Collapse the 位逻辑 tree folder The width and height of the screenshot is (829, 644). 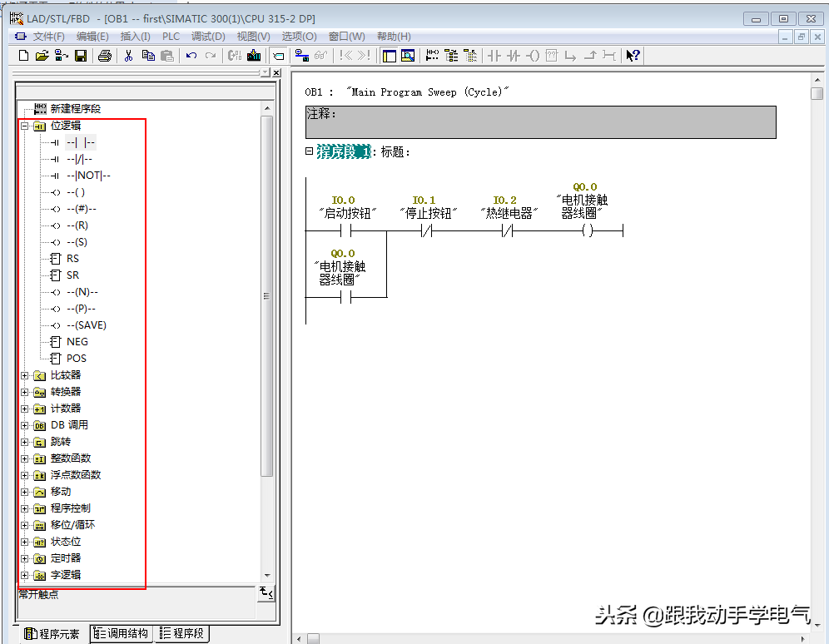click(24, 126)
